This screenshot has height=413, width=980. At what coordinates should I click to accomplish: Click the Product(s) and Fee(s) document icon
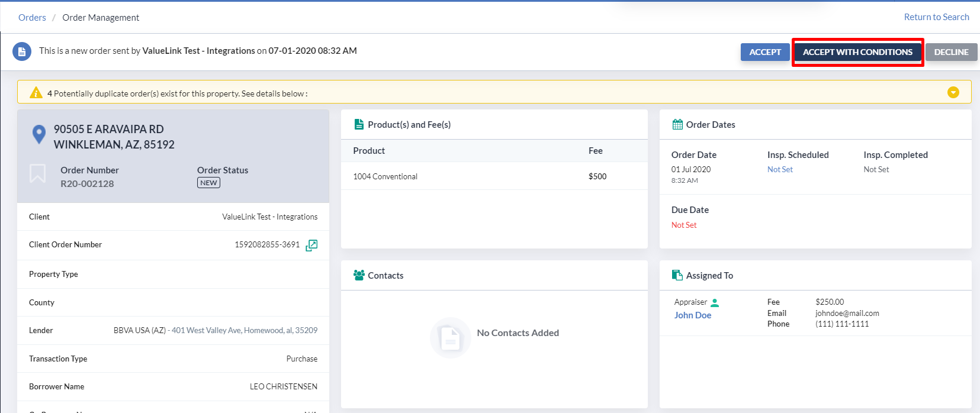click(x=359, y=124)
